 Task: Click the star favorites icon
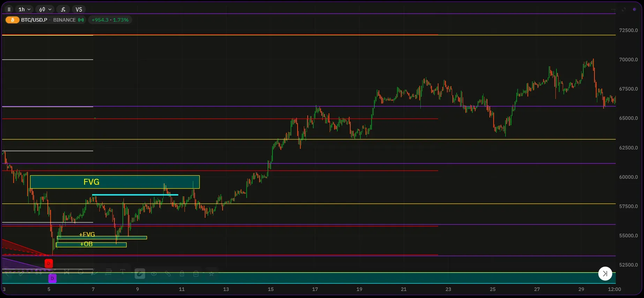pos(211,274)
